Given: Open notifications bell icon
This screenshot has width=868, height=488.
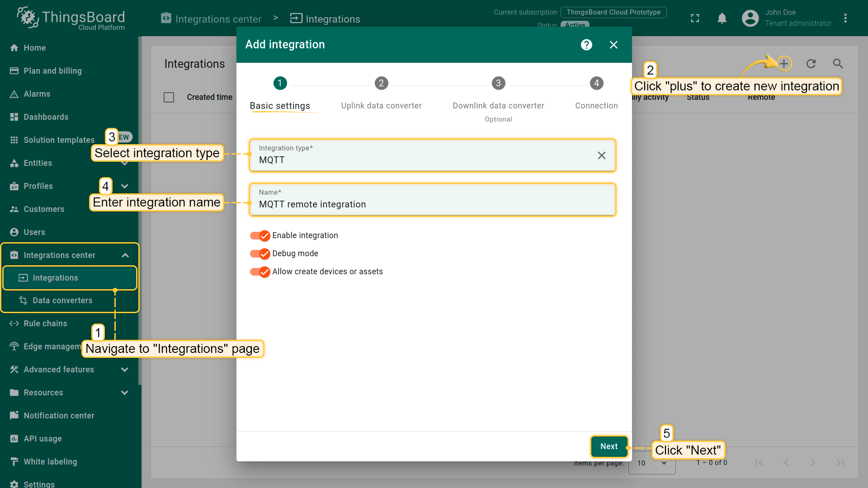Looking at the screenshot, I should click(722, 18).
